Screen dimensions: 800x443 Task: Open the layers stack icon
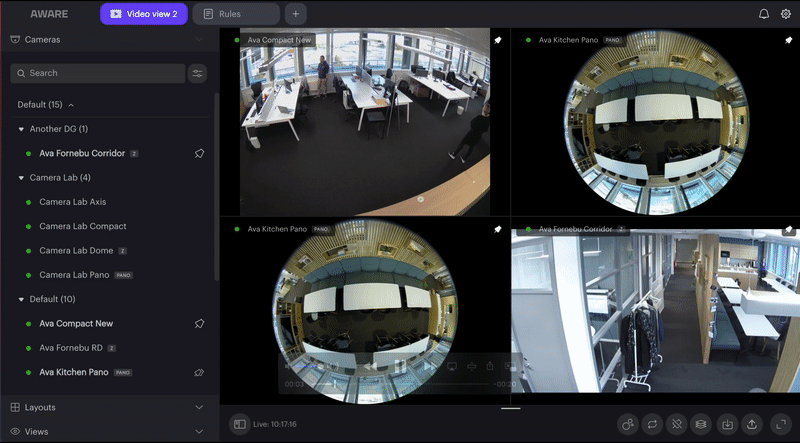(x=701, y=424)
